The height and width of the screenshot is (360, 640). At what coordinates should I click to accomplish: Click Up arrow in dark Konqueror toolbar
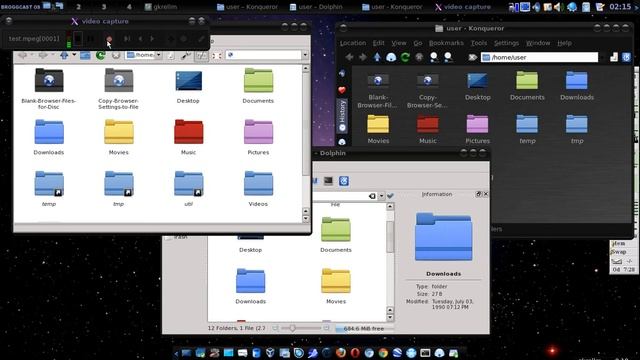tap(377, 57)
